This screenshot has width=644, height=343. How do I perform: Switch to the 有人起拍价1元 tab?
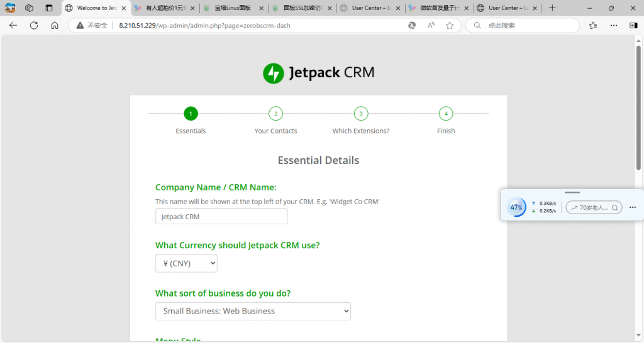(x=165, y=8)
